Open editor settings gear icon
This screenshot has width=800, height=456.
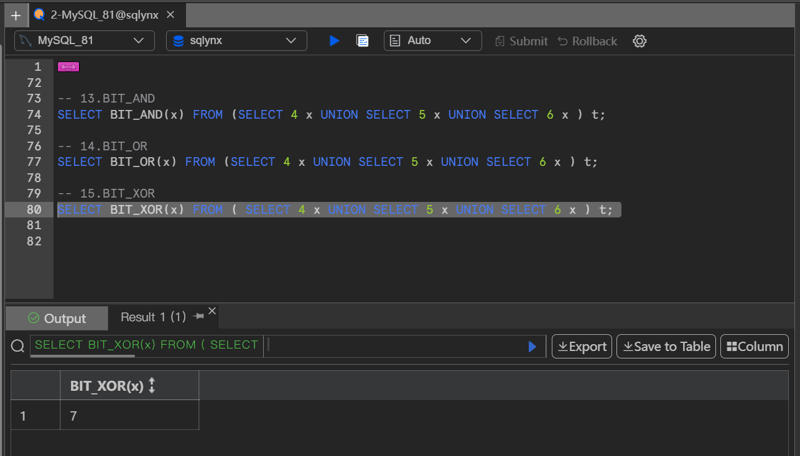coord(639,41)
